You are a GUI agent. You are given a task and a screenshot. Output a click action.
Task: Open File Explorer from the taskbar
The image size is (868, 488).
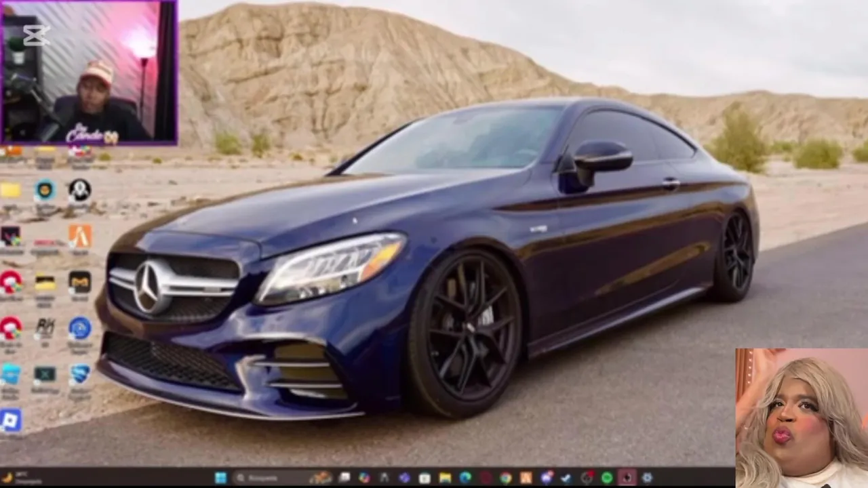(446, 478)
